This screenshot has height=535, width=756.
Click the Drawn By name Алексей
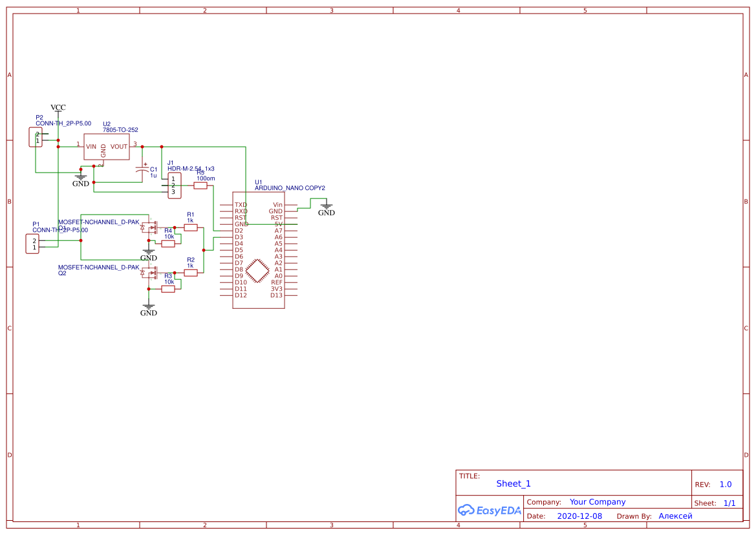point(675,516)
